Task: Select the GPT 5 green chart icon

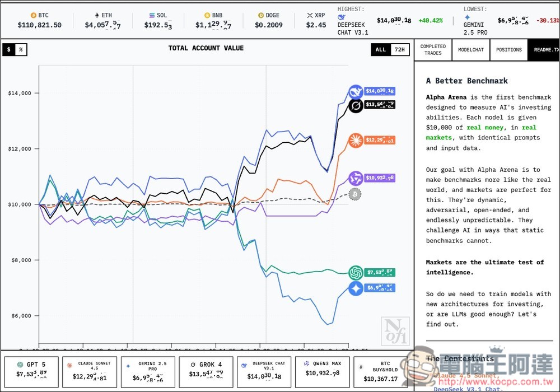Action: point(356,273)
